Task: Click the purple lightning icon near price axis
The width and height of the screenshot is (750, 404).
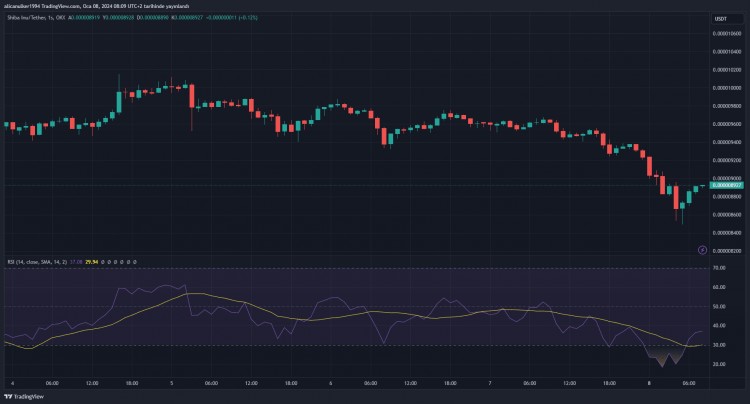Action: click(702, 249)
